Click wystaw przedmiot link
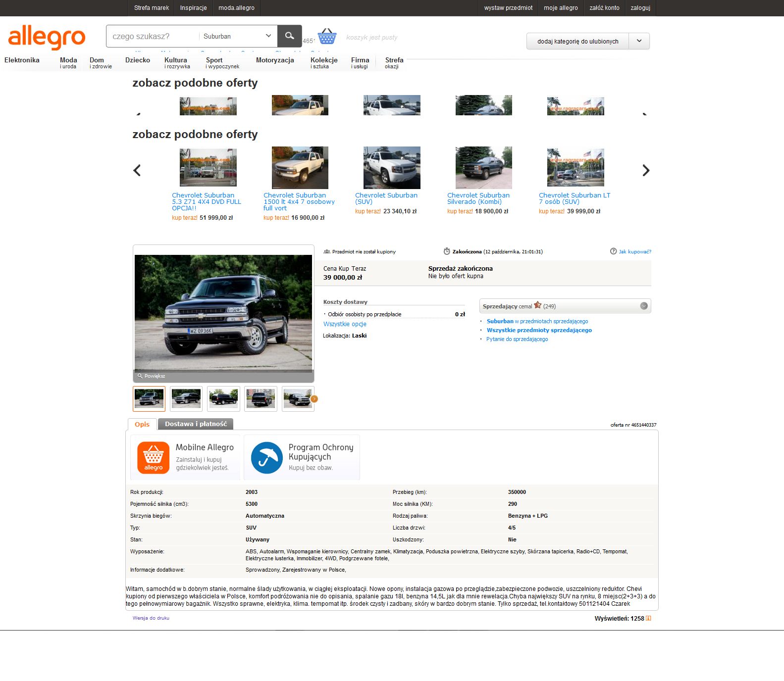 coord(509,8)
